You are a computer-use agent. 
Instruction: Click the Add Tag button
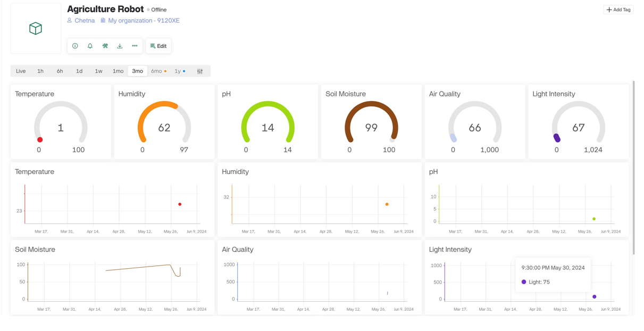point(618,10)
